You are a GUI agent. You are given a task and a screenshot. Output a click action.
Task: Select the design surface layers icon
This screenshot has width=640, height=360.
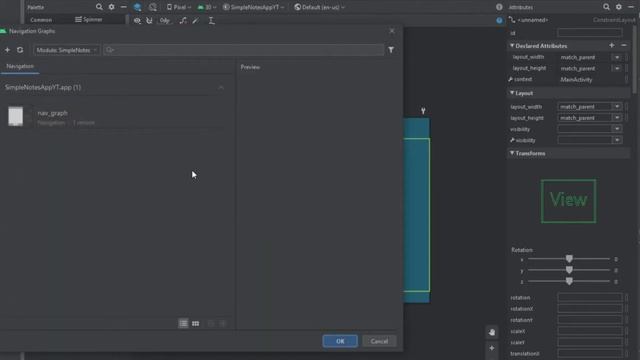137,7
